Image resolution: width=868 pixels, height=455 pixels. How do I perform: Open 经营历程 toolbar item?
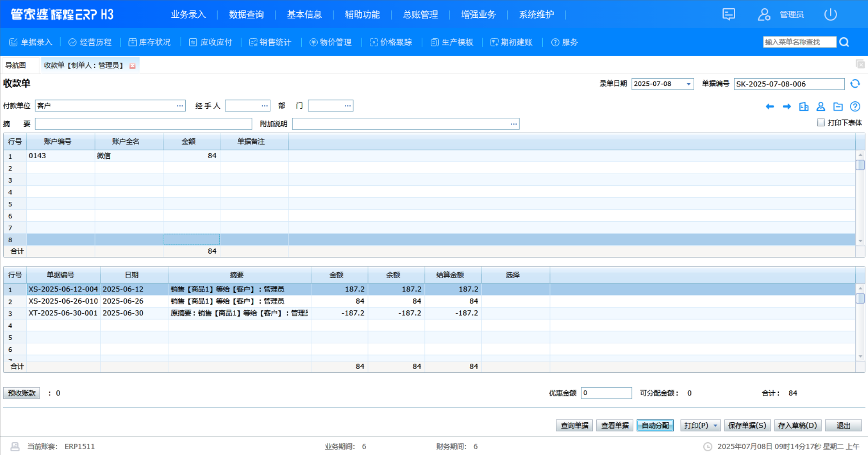click(90, 42)
